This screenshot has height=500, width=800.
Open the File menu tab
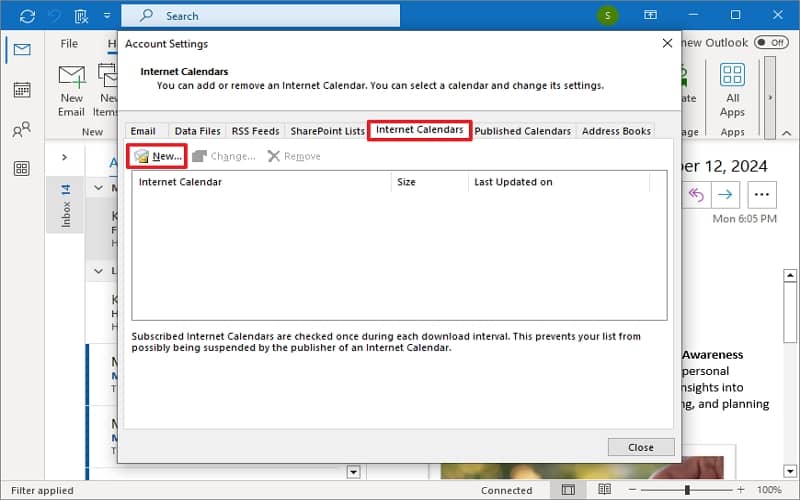(69, 44)
